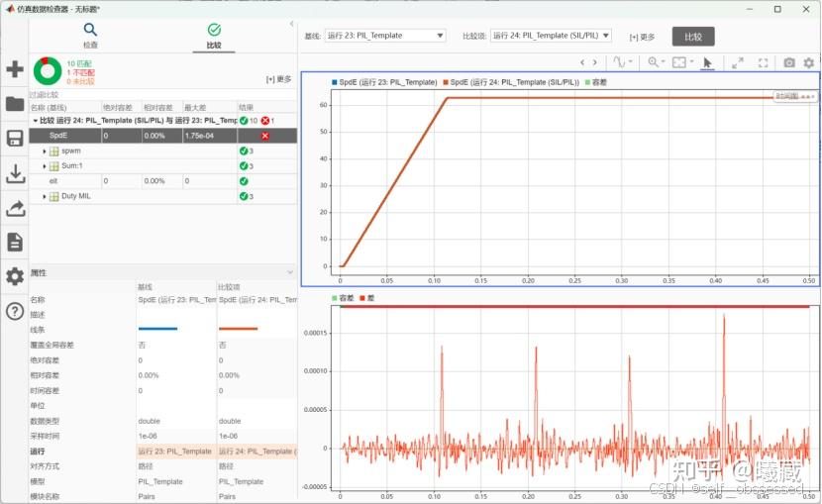822x504 pixels.
Task: Select the elt signal row
Action: [163, 181]
